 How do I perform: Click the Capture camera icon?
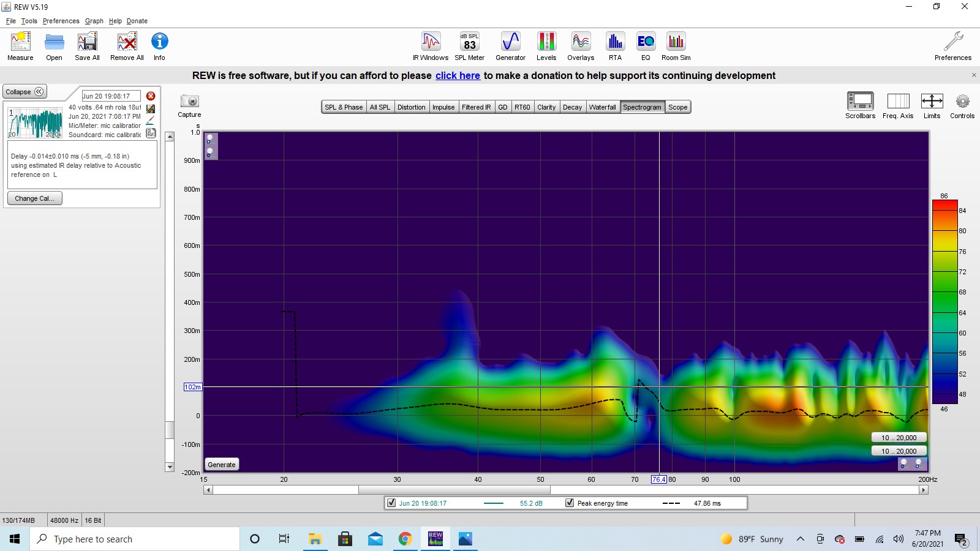tap(190, 101)
